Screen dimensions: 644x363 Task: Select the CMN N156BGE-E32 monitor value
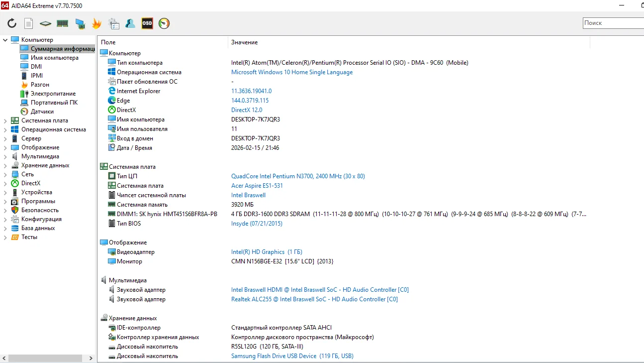pyautogui.click(x=282, y=261)
